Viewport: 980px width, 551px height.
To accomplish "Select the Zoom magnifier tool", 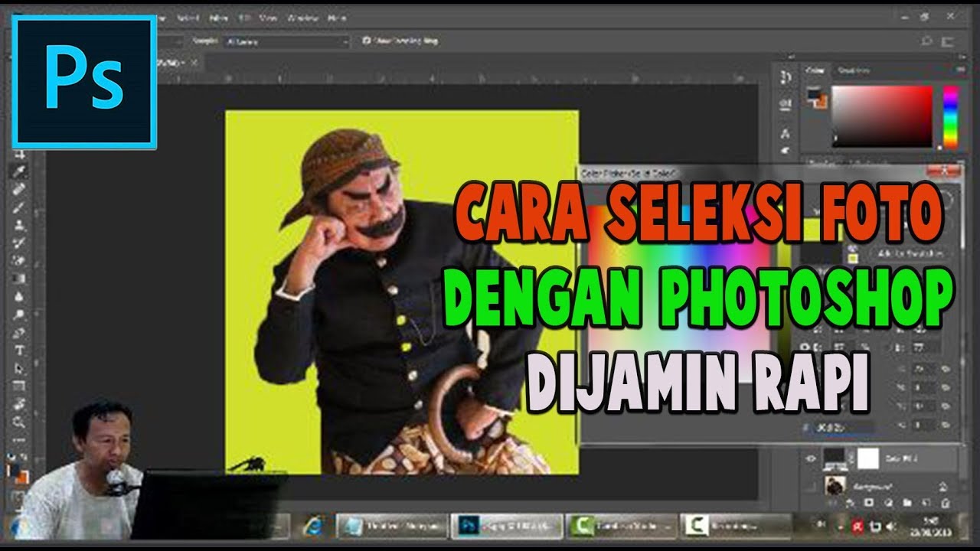I will tap(20, 422).
